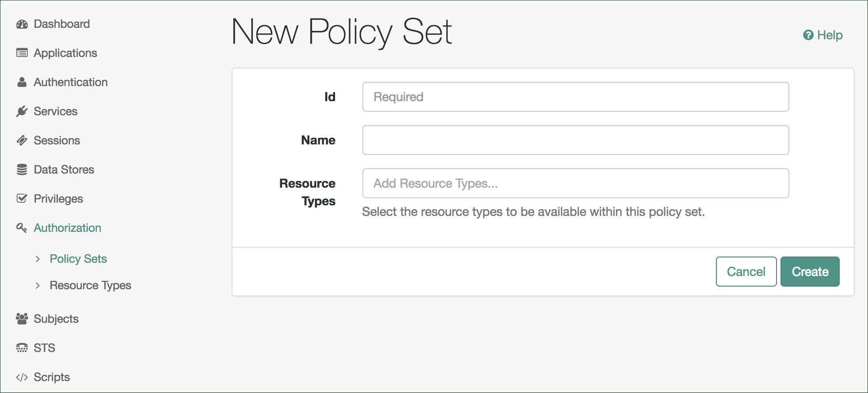Click the Services plug icon
868x393 pixels.
coord(22,111)
